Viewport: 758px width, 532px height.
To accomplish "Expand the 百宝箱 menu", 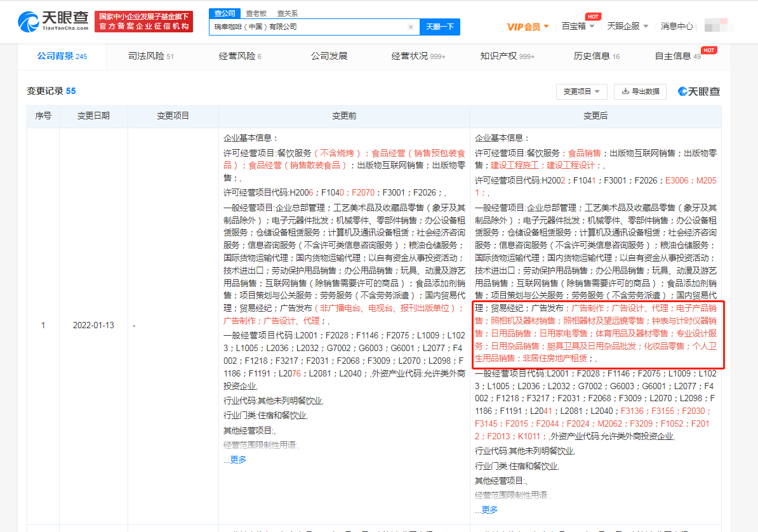I will click(x=578, y=26).
